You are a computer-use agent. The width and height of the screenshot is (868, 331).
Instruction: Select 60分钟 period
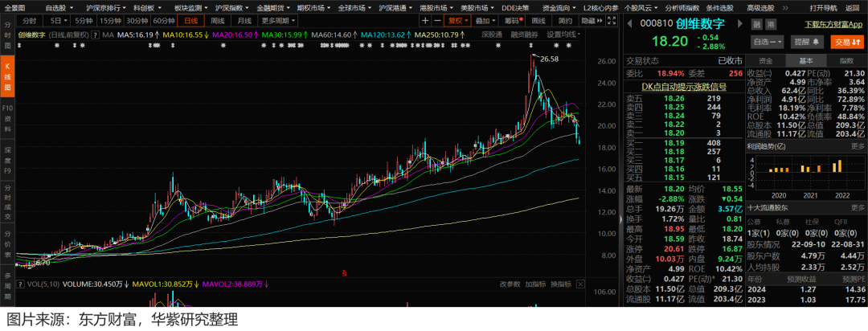(x=164, y=20)
